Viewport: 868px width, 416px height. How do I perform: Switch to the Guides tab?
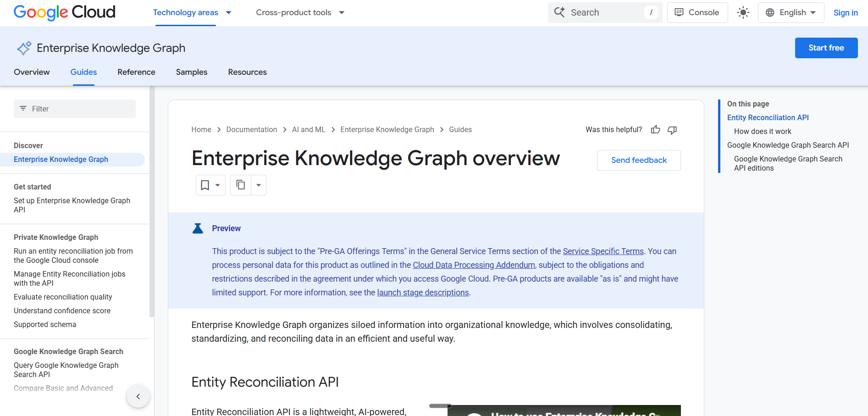pyautogui.click(x=83, y=72)
